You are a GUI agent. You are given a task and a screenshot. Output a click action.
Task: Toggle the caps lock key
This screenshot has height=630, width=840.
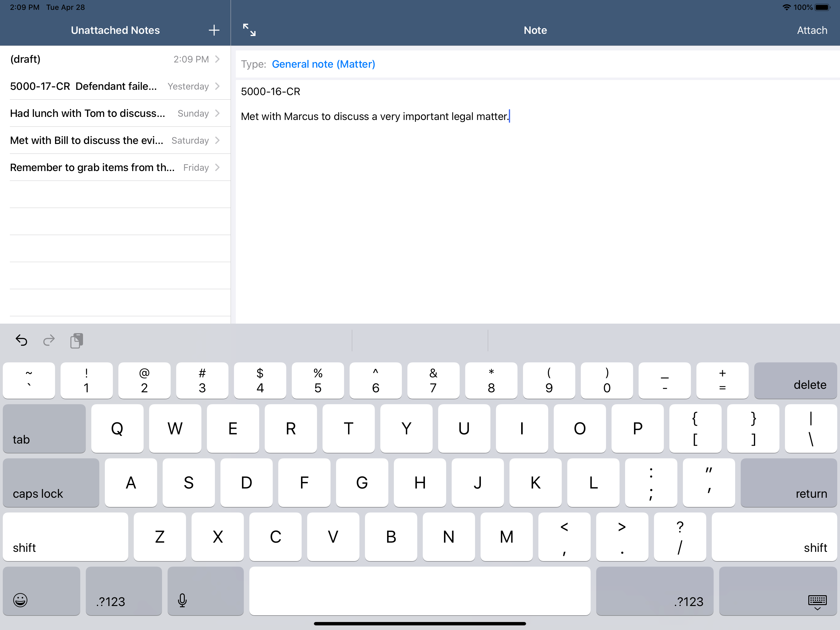[51, 483]
